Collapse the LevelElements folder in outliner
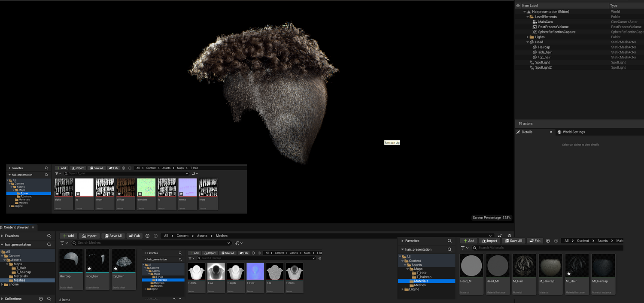 pyautogui.click(x=528, y=17)
